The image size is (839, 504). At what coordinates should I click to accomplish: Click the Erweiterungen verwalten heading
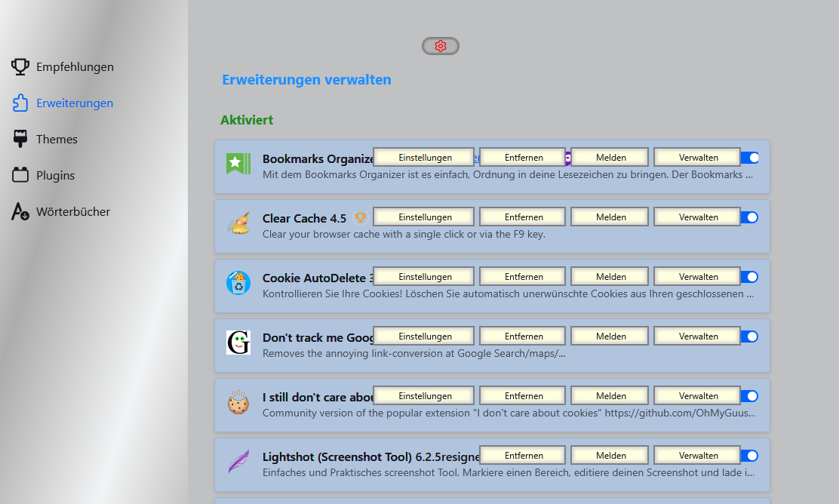coord(306,80)
